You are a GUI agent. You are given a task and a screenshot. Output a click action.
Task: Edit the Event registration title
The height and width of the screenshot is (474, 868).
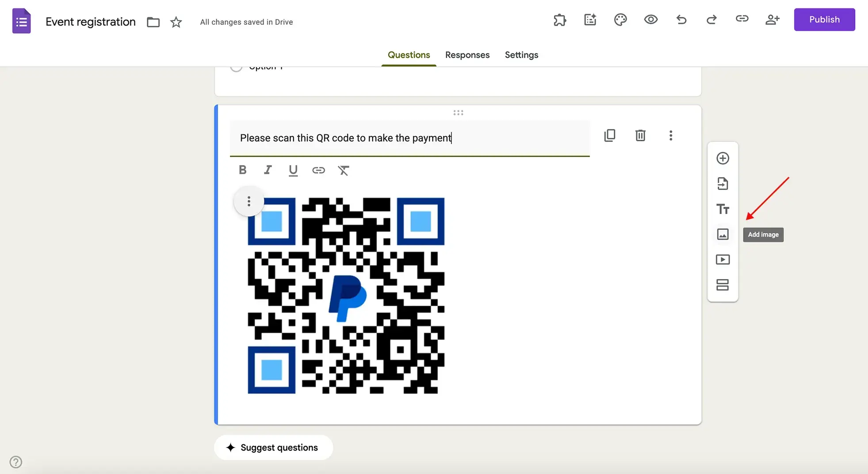(90, 22)
